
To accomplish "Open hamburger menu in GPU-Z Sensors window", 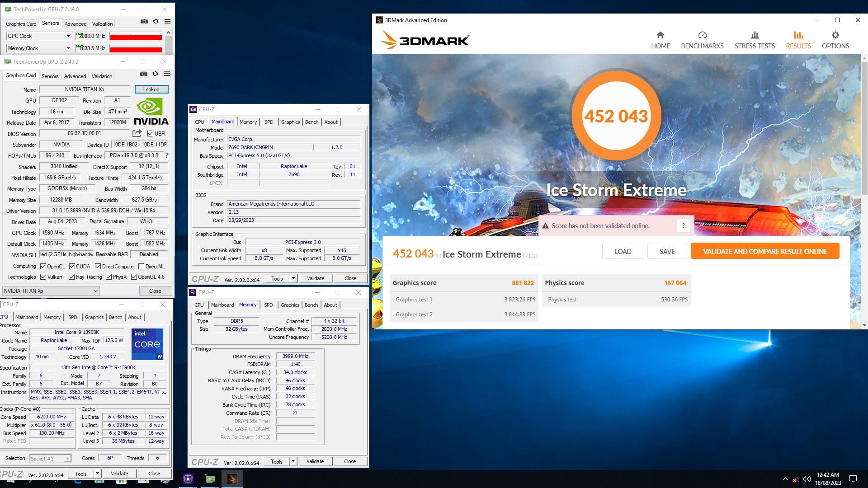I will tap(167, 21).
